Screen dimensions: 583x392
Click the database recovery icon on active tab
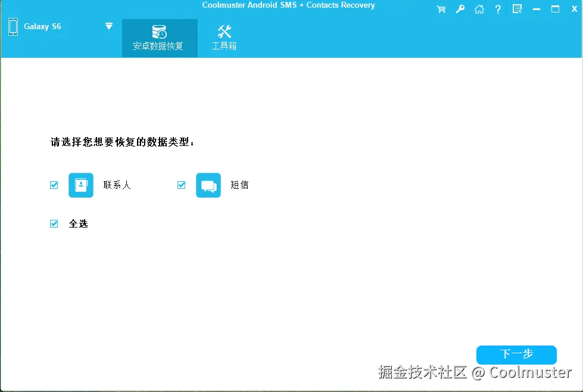tap(159, 30)
